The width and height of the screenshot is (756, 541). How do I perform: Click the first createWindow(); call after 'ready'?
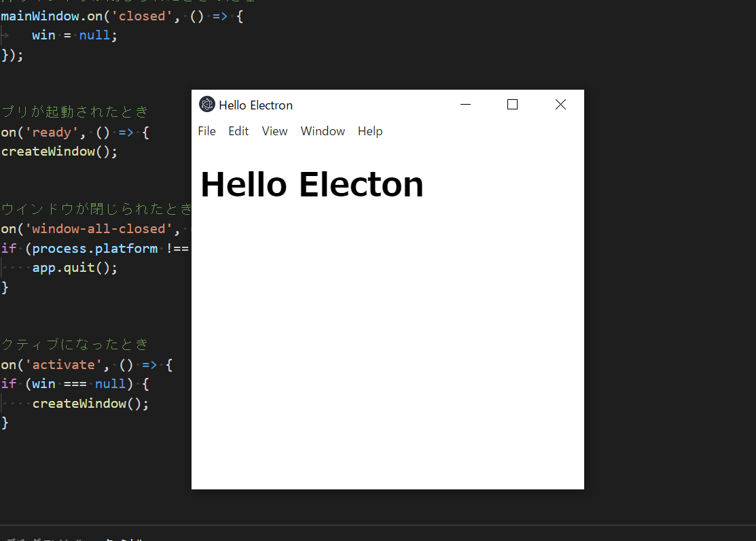point(59,152)
